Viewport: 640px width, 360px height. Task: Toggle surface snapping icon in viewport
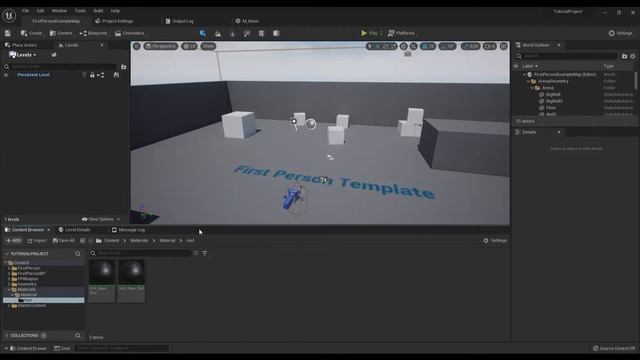tap(413, 47)
